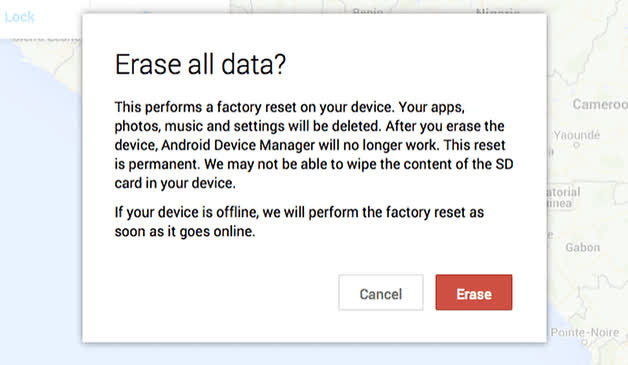Screen dimensions: 628x365
Task: Click the factory reset warning paragraph
Action: tap(314, 145)
